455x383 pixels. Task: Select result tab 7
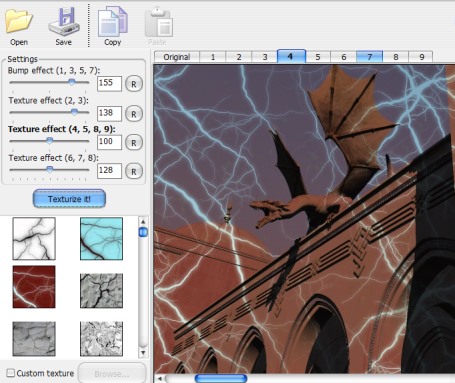(369, 57)
